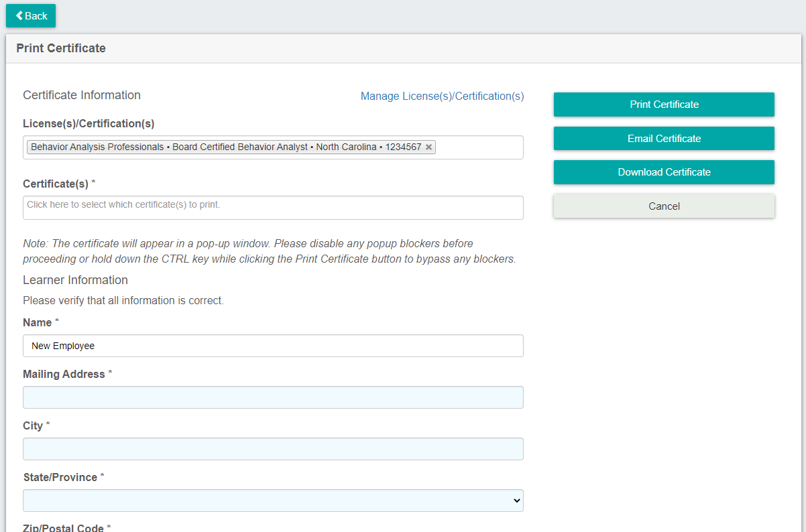Click the City field label
The image size is (806, 532).
tap(33, 426)
